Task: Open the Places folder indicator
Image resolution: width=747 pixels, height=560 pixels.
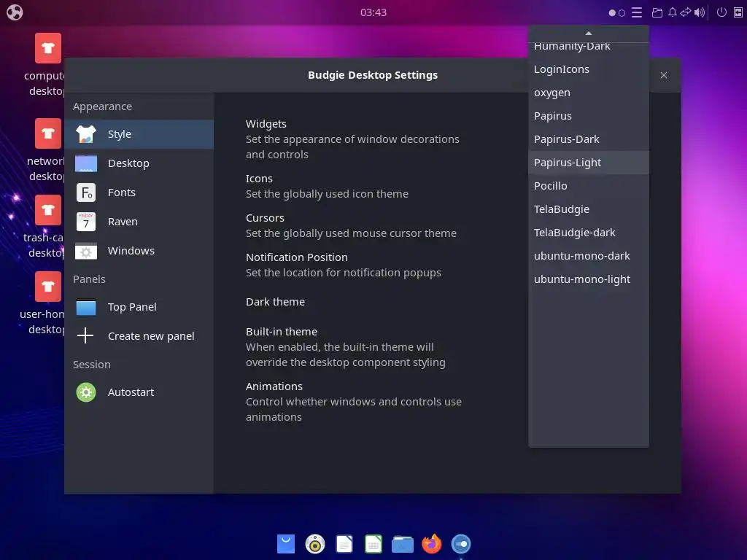Action: [657, 12]
